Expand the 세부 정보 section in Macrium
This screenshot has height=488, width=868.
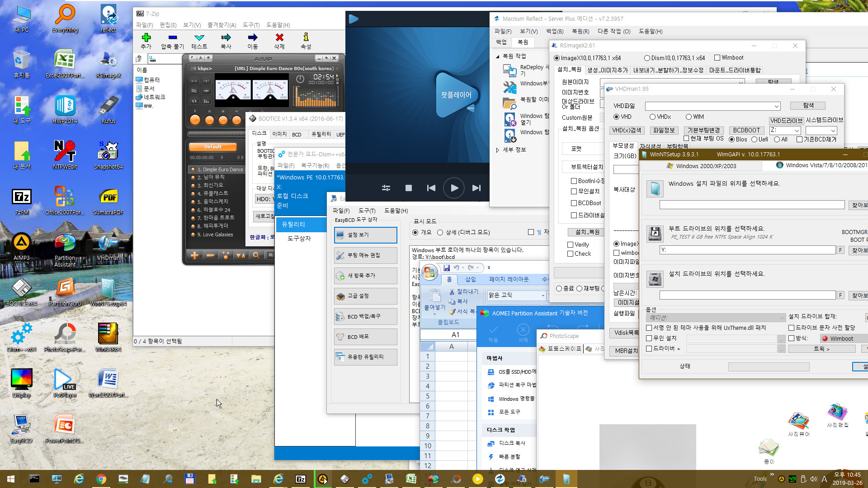click(497, 150)
